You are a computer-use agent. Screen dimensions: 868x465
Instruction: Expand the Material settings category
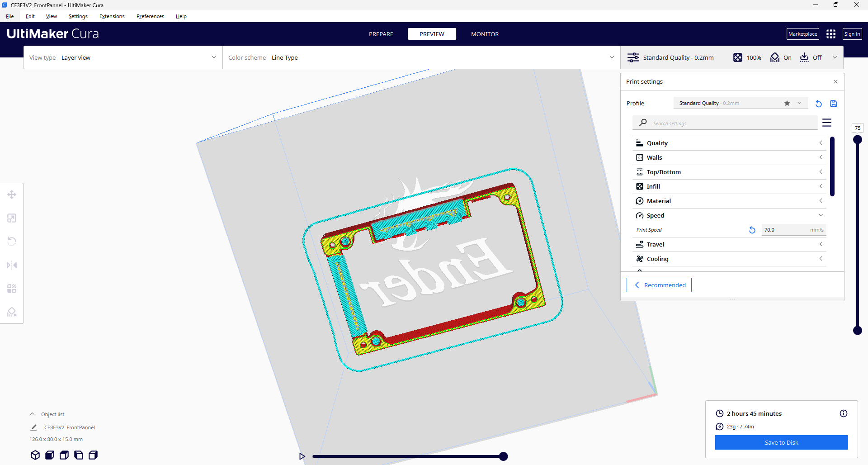click(x=729, y=201)
